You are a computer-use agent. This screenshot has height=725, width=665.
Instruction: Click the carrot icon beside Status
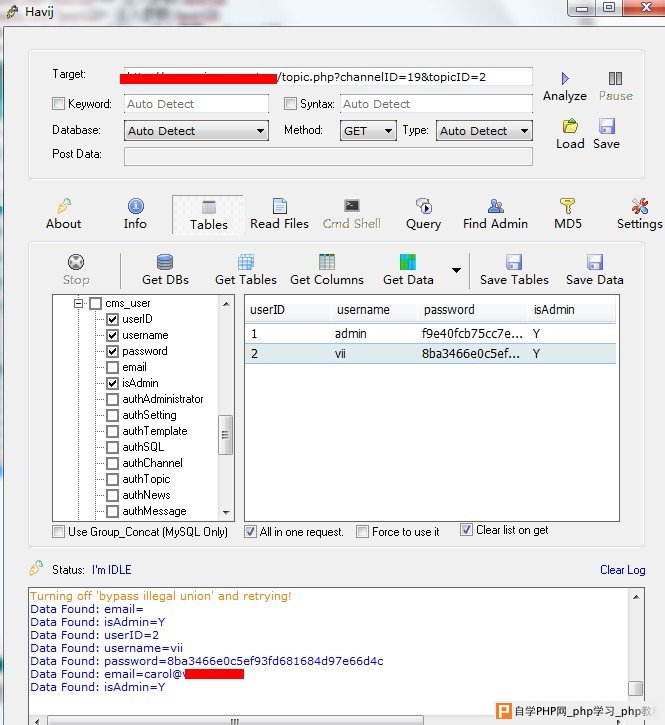pos(36,568)
